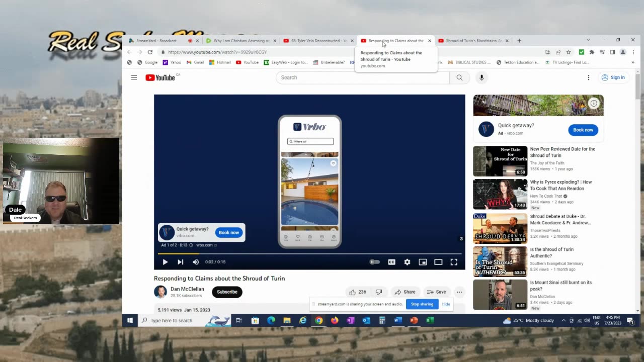Image resolution: width=644 pixels, height=362 pixels.
Task: Reload the page
Action: [150, 52]
